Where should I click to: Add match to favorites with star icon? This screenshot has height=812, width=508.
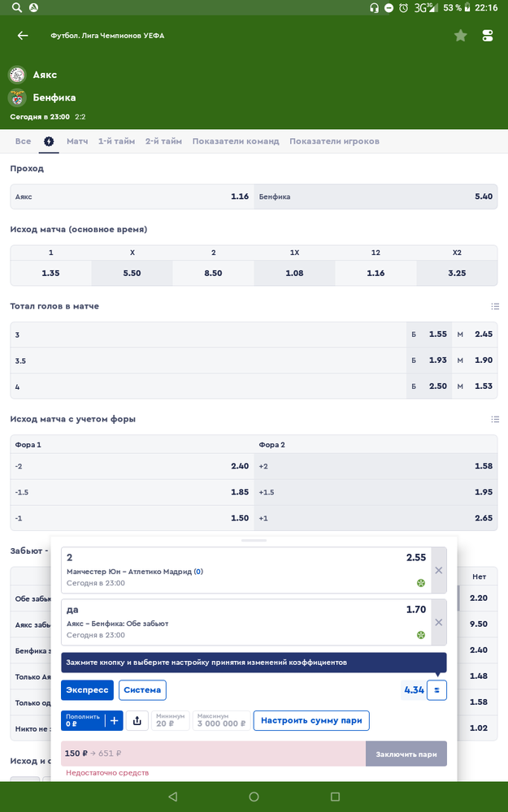click(460, 35)
